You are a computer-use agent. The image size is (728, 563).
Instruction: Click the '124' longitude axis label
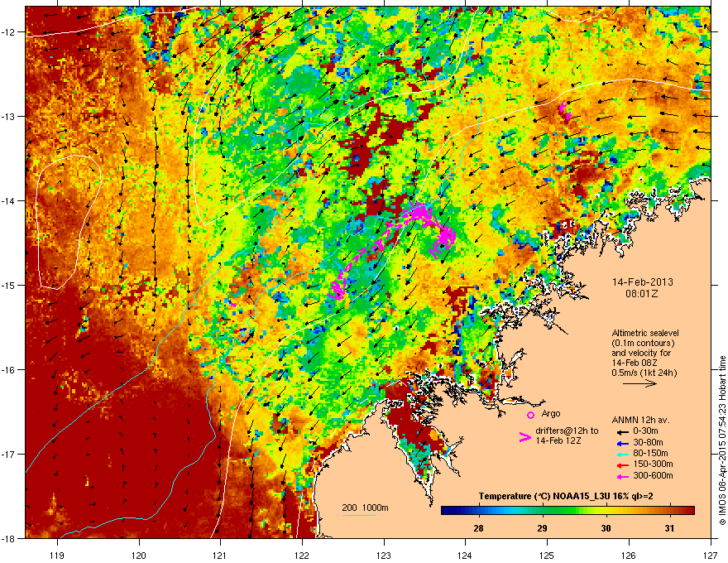click(x=465, y=555)
